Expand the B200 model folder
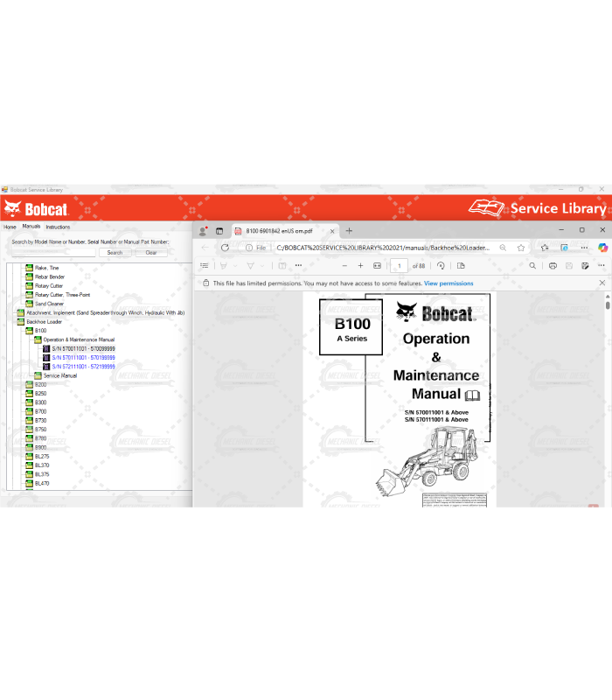This screenshot has height=700, width=612. [29, 384]
